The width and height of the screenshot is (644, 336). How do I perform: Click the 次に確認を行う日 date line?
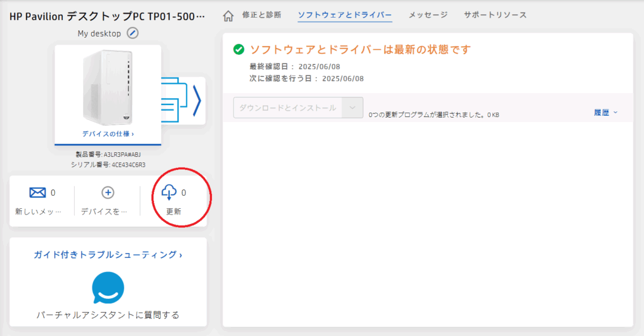tap(306, 79)
